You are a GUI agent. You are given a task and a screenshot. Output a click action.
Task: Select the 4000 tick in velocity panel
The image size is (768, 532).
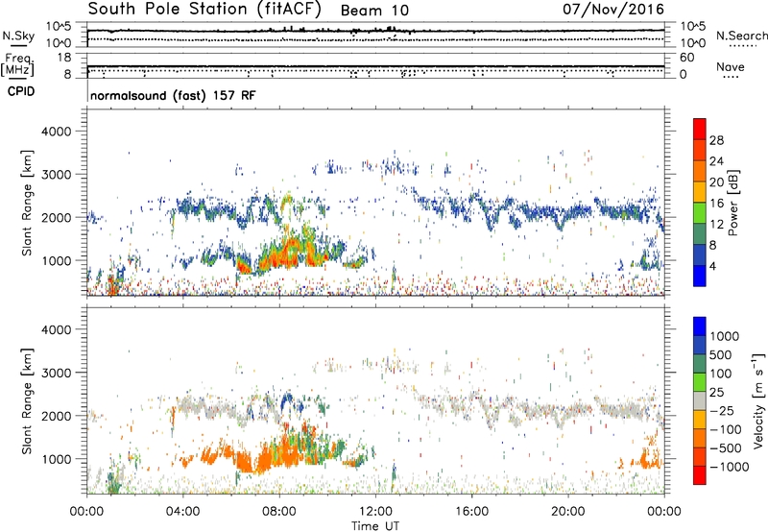(x=56, y=329)
